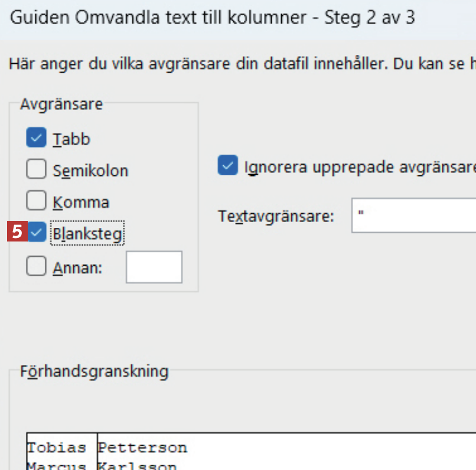Image resolution: width=476 pixels, height=470 pixels.
Task: Click the Förhandsgranskning group heading
Action: click(94, 371)
